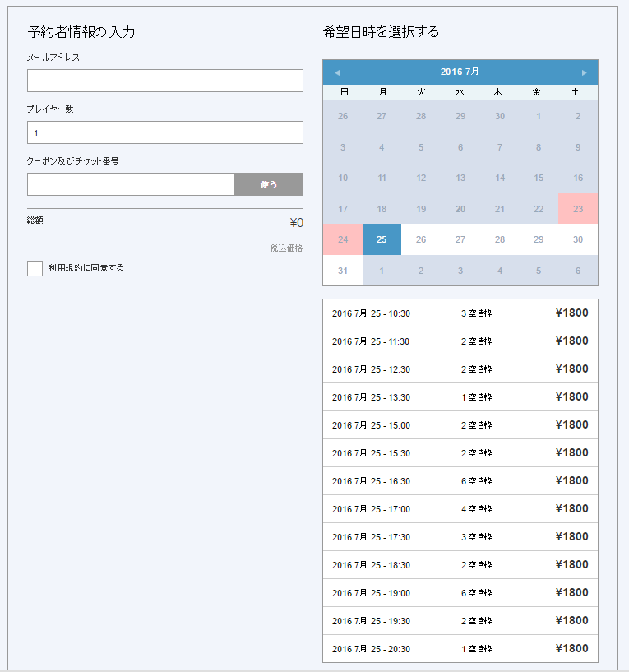Select July 28 on the calendar
This screenshot has height=672, width=629.
[500, 239]
